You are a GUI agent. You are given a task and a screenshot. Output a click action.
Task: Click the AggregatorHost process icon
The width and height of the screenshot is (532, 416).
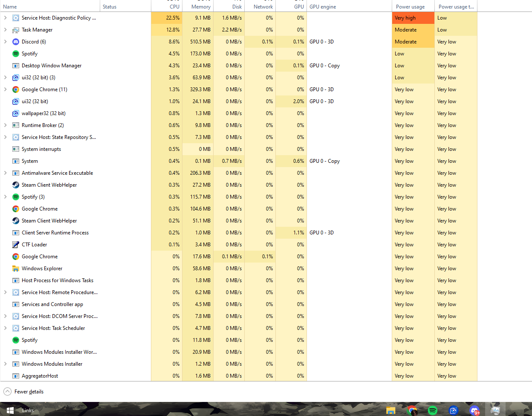16,376
